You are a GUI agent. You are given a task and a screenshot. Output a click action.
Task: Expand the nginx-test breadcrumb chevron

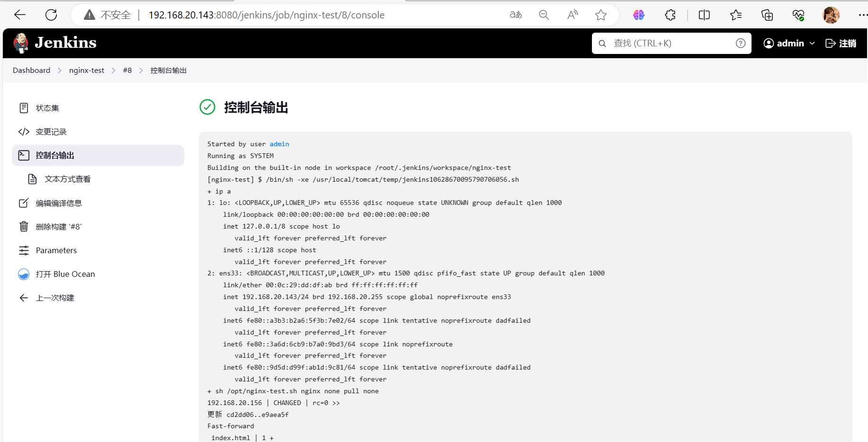tap(114, 71)
